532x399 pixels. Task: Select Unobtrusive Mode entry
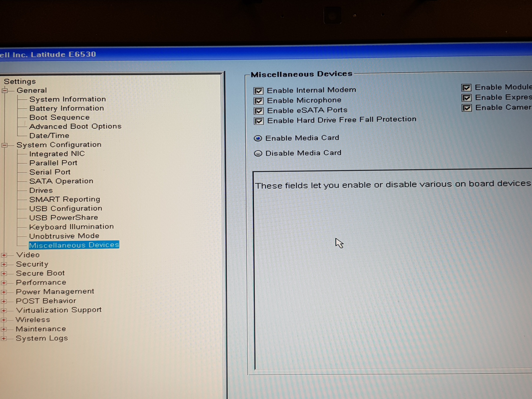64,236
